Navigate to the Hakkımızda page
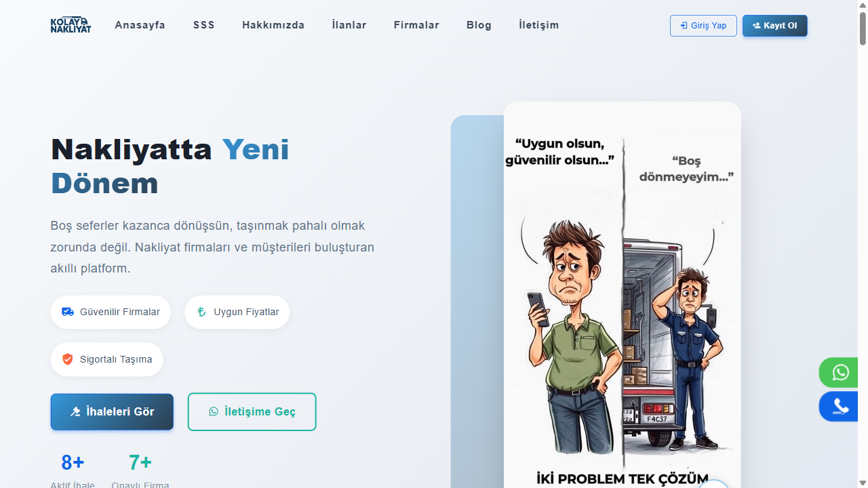 tap(273, 25)
